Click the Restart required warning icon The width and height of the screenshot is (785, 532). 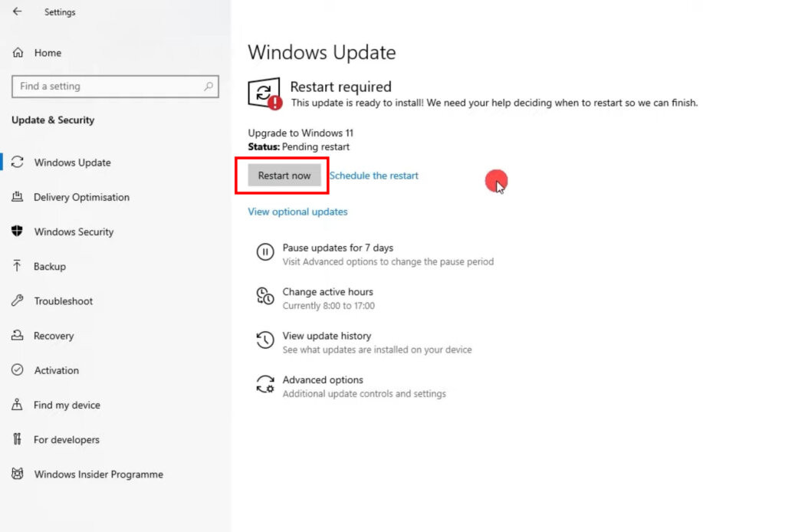coord(264,92)
